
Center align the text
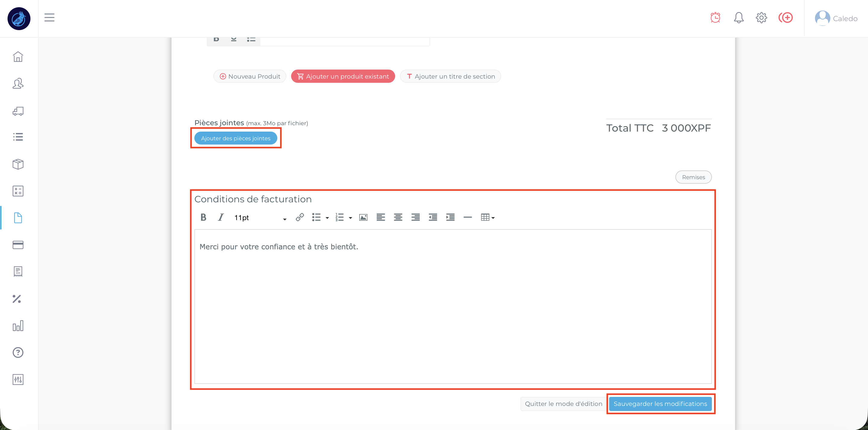398,217
